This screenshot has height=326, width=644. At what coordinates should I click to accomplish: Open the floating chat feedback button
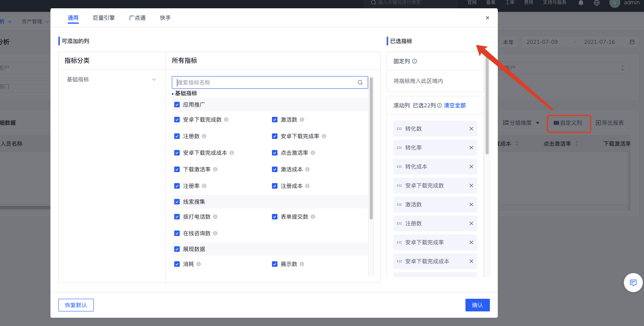tap(633, 283)
